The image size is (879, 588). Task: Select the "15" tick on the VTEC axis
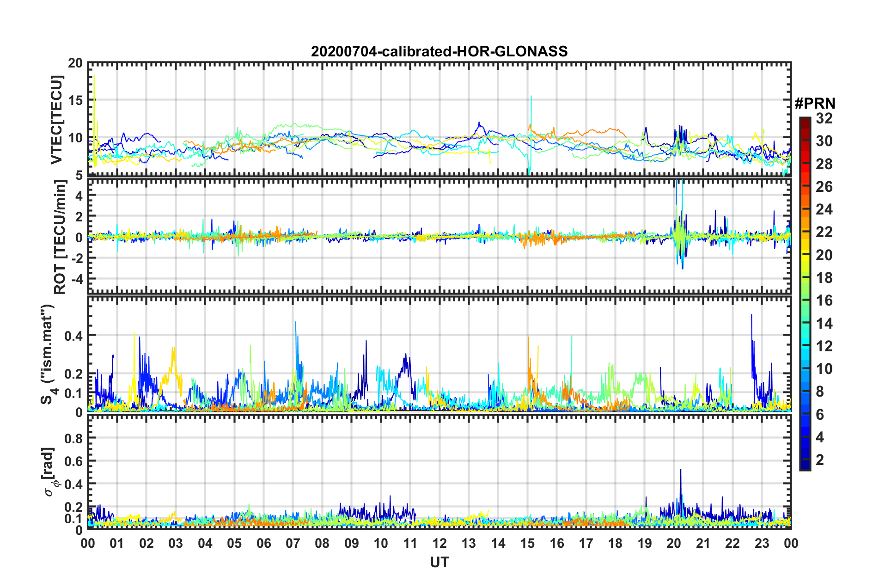click(x=75, y=100)
